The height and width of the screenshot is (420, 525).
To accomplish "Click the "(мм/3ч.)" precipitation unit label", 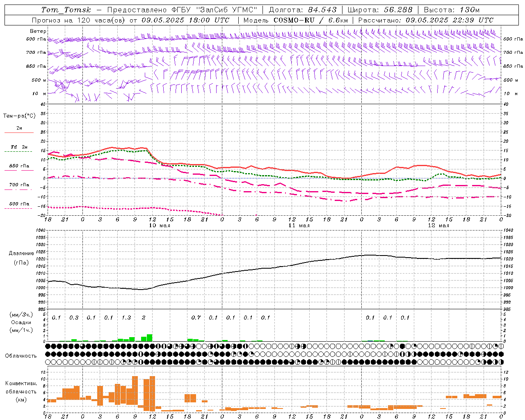I will point(21,315).
